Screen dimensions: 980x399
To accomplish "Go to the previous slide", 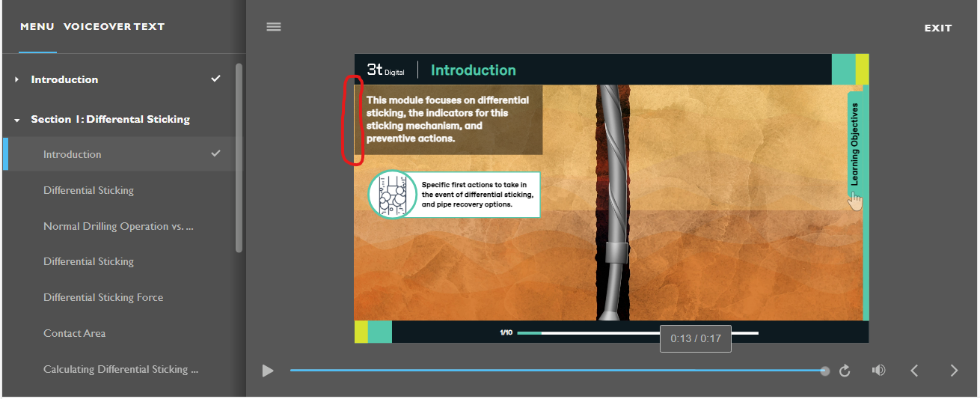I will [913, 371].
